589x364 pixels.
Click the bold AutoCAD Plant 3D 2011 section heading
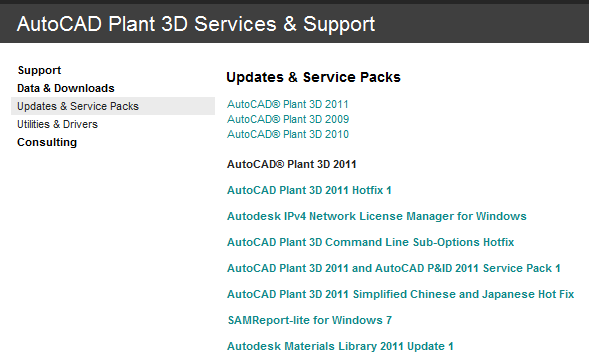[x=291, y=164]
